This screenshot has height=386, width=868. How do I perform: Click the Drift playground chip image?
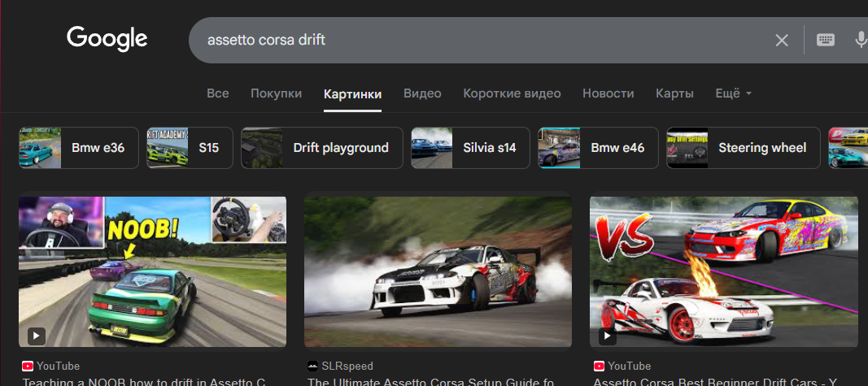click(262, 148)
